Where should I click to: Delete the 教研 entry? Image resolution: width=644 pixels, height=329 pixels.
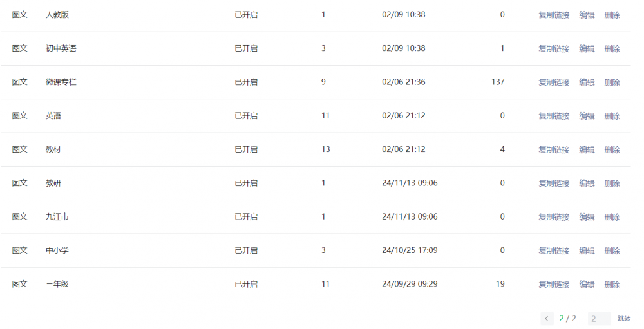[612, 183]
